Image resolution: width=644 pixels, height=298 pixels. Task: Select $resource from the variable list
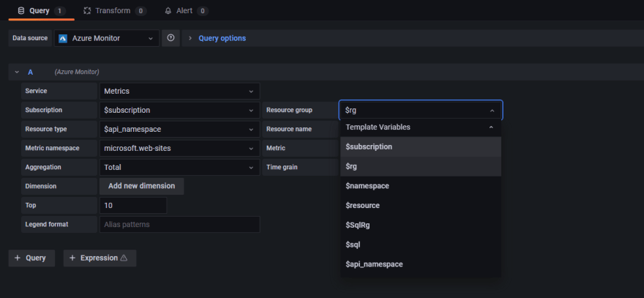[421, 206]
